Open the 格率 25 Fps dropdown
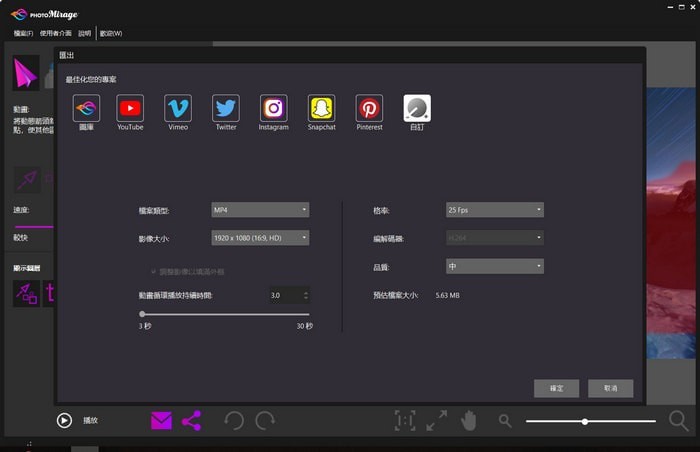The height and width of the screenshot is (452, 700). pos(494,210)
